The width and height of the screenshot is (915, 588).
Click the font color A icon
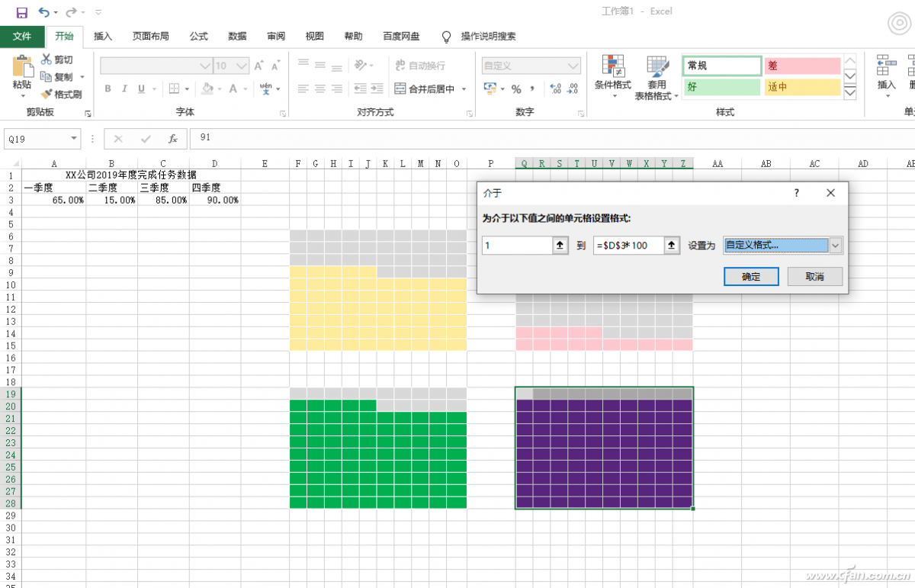(234, 88)
